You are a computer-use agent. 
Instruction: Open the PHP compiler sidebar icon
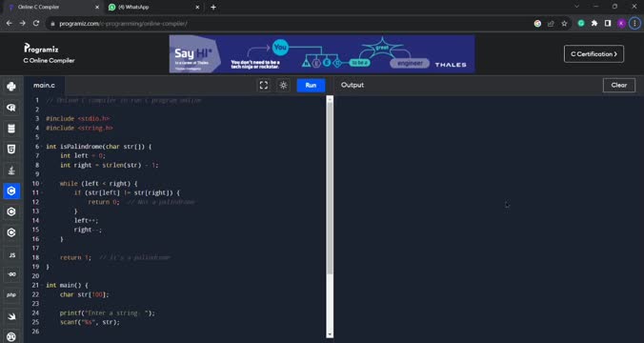(11, 295)
